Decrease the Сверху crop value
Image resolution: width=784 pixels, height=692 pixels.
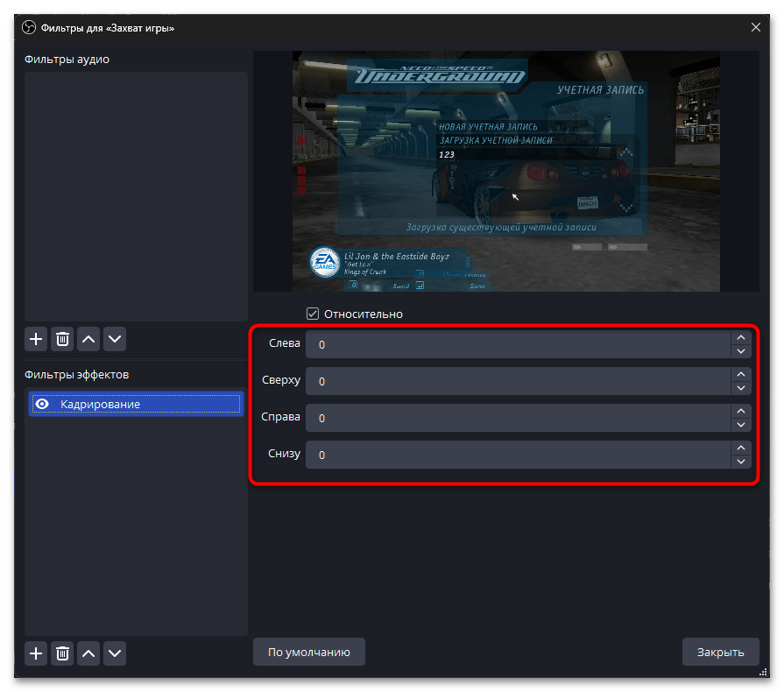pos(741,388)
